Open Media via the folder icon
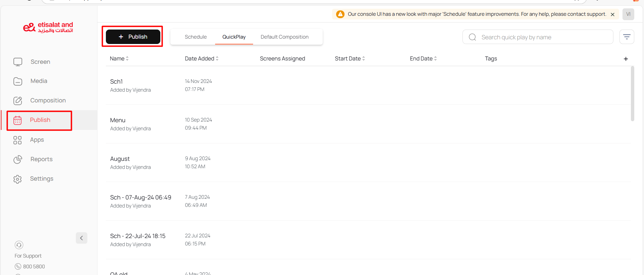The image size is (644, 275). (18, 81)
